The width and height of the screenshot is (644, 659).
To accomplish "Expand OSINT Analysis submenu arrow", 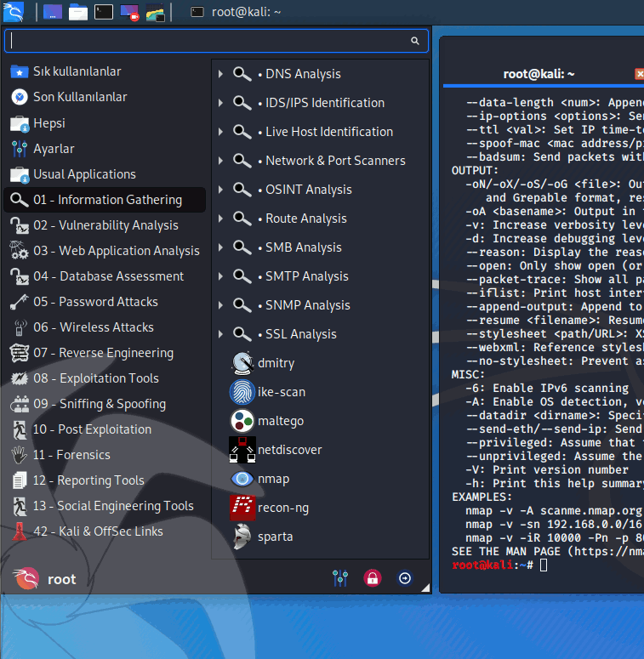I will 220,190.
